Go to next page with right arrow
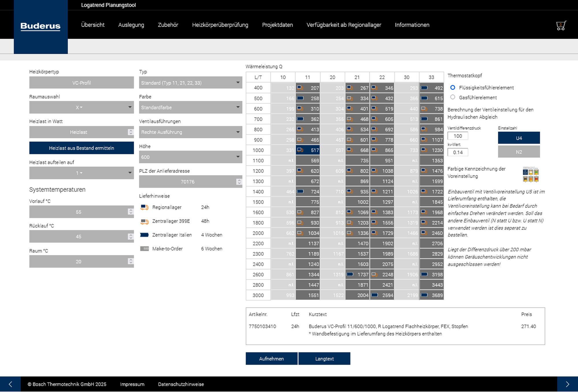578x392 pixels. pyautogui.click(x=567, y=384)
